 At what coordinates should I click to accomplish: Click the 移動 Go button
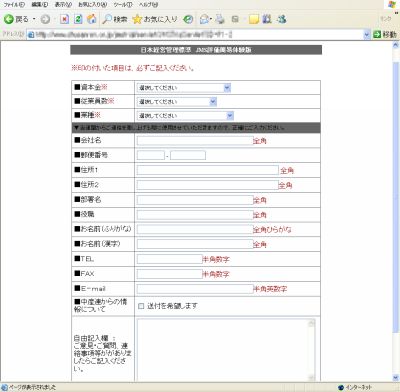[385, 34]
